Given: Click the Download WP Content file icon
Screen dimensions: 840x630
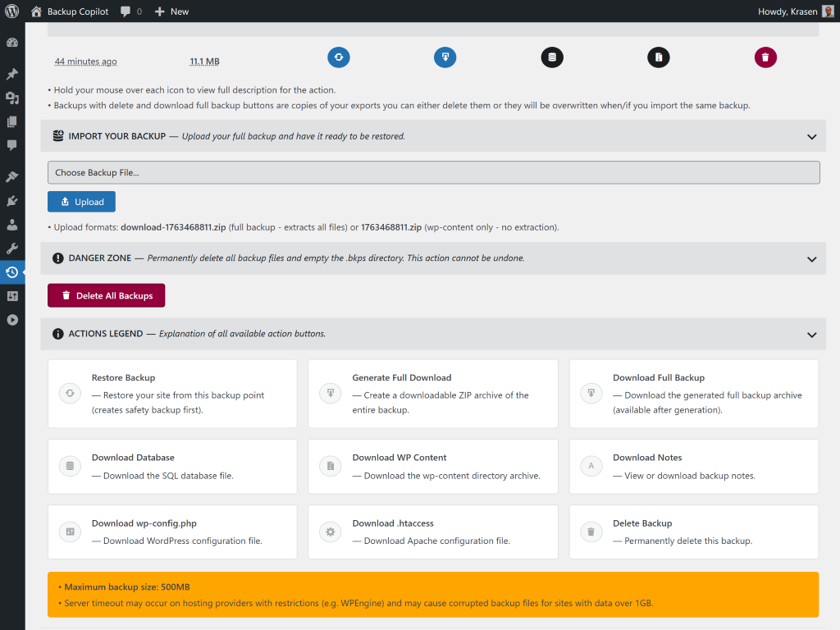Looking at the screenshot, I should pyautogui.click(x=659, y=57).
